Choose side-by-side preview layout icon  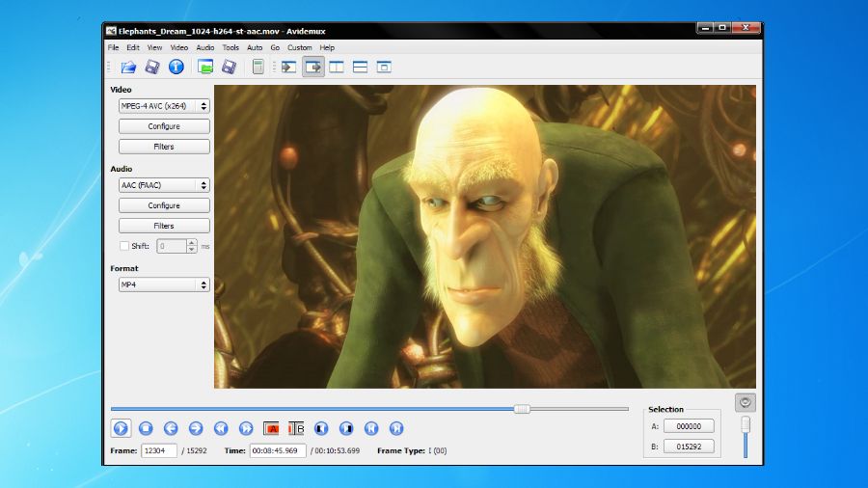click(337, 68)
